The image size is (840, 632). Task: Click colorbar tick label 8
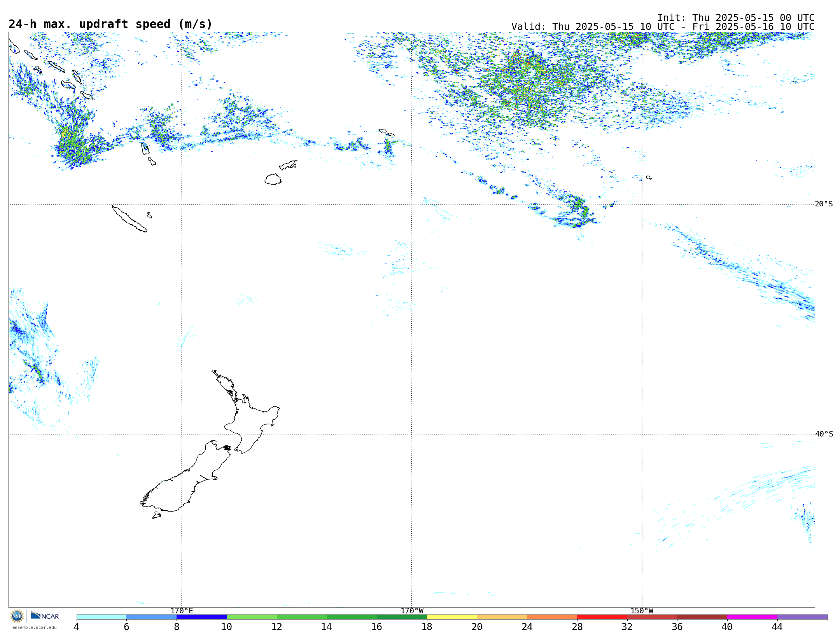click(x=177, y=627)
